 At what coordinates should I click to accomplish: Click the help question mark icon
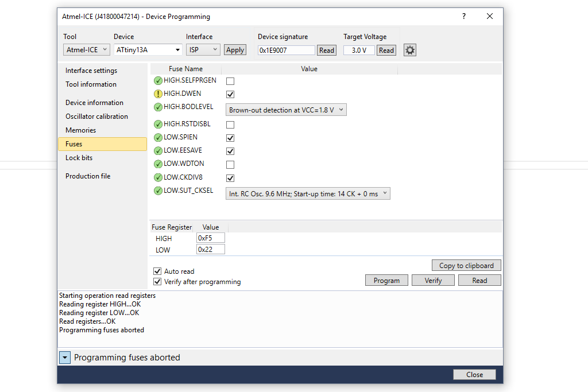tap(464, 16)
